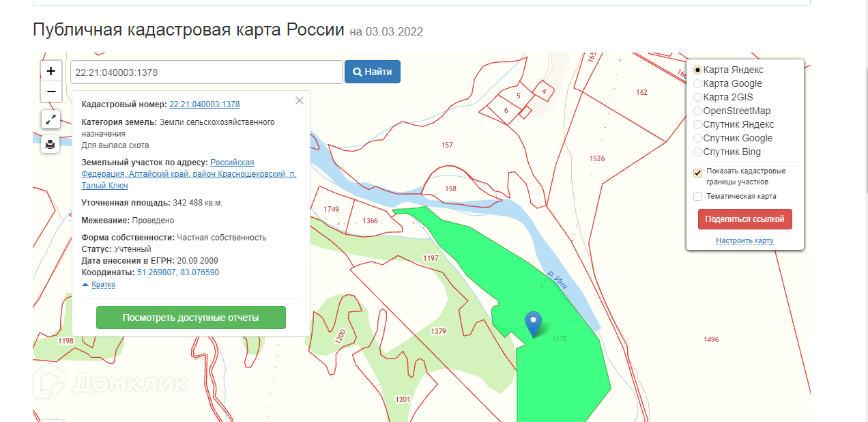This screenshot has width=868, height=422.
Task: Click the print map icon
Action: [50, 144]
